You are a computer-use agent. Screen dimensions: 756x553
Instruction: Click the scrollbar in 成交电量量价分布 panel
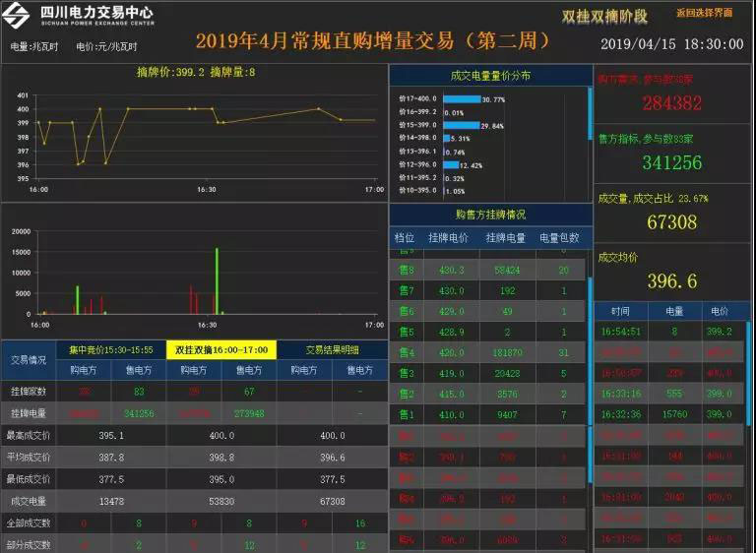(x=590, y=116)
